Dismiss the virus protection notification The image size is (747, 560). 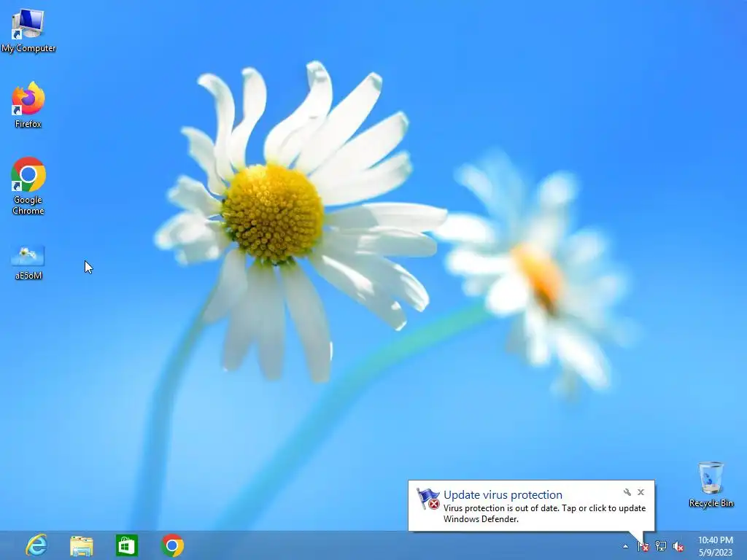(640, 492)
